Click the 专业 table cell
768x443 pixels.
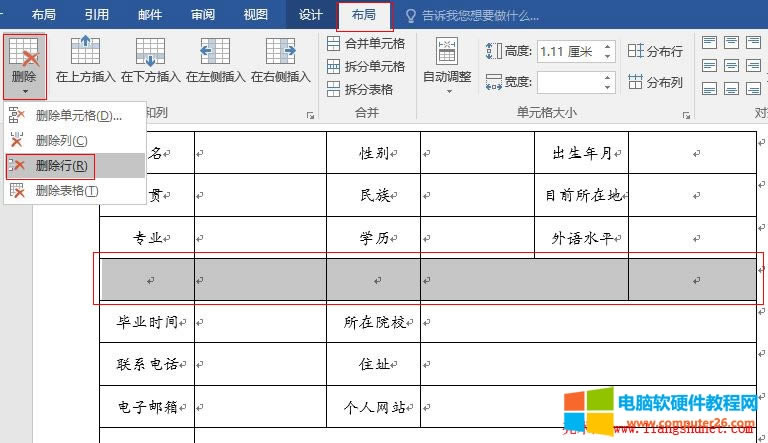point(147,238)
